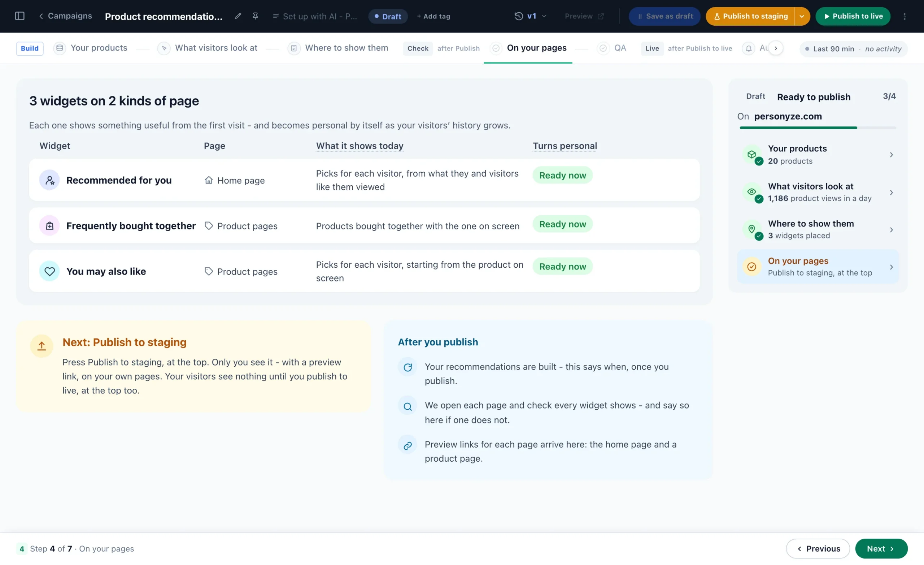Click the bell alert step icon
The height and width of the screenshot is (565, 924).
pyautogui.click(x=749, y=48)
